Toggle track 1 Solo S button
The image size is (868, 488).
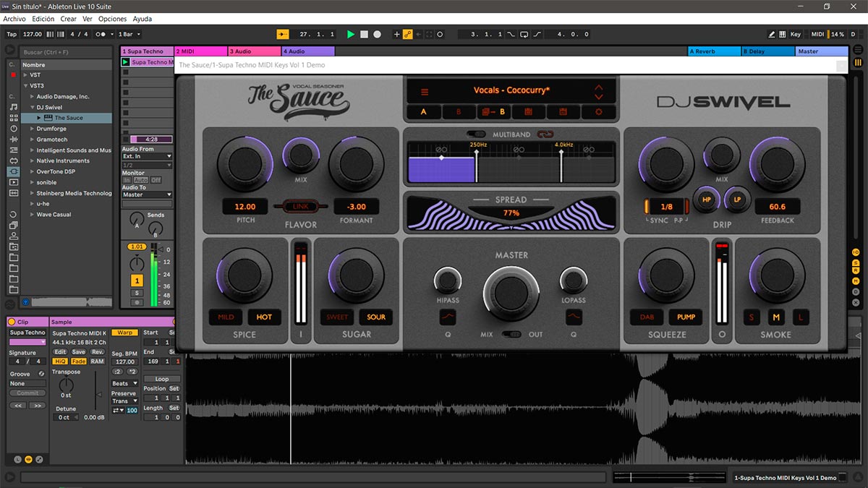[x=137, y=293]
